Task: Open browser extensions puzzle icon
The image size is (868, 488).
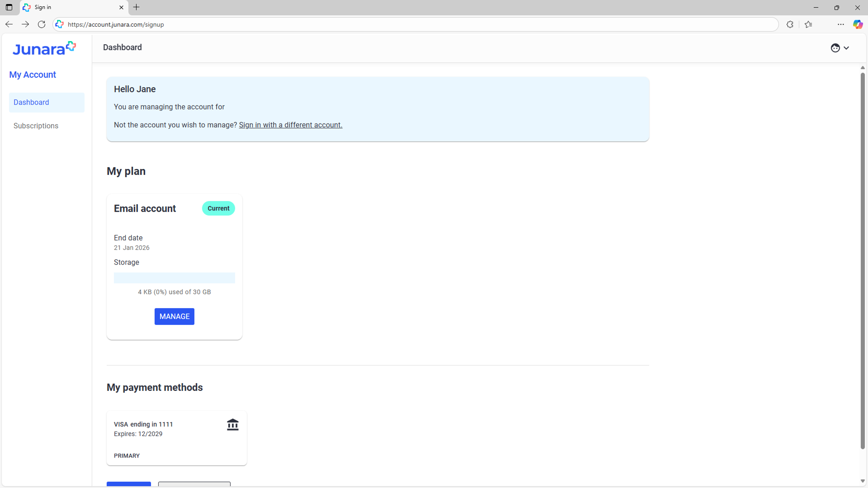Action: 790,24
